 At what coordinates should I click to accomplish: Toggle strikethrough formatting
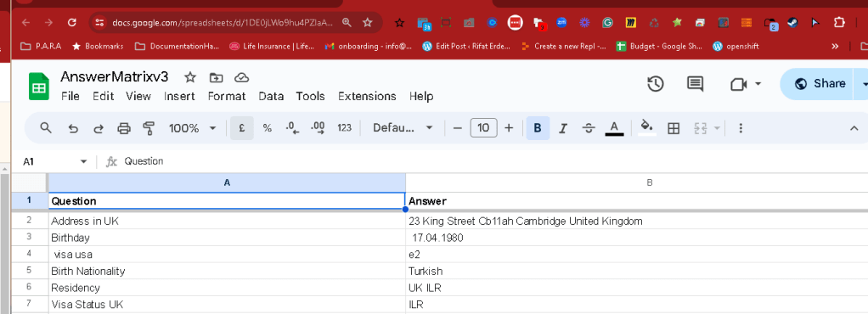[589, 128]
